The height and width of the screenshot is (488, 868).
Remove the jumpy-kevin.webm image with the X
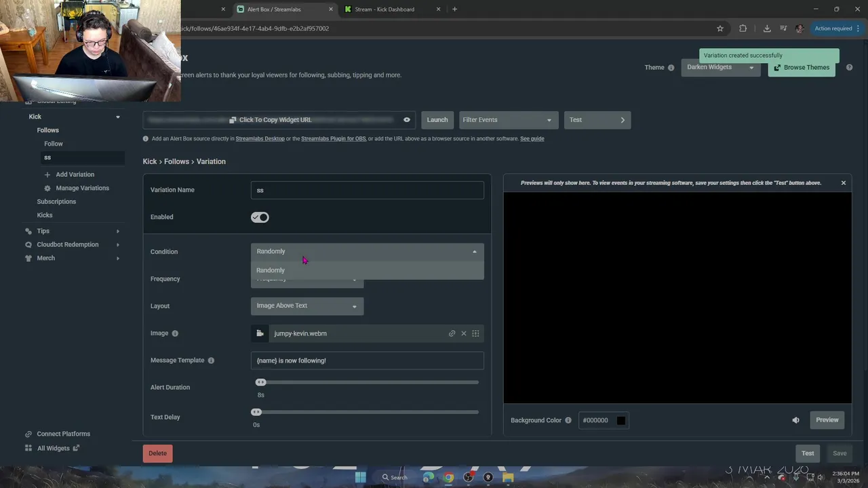pos(464,333)
